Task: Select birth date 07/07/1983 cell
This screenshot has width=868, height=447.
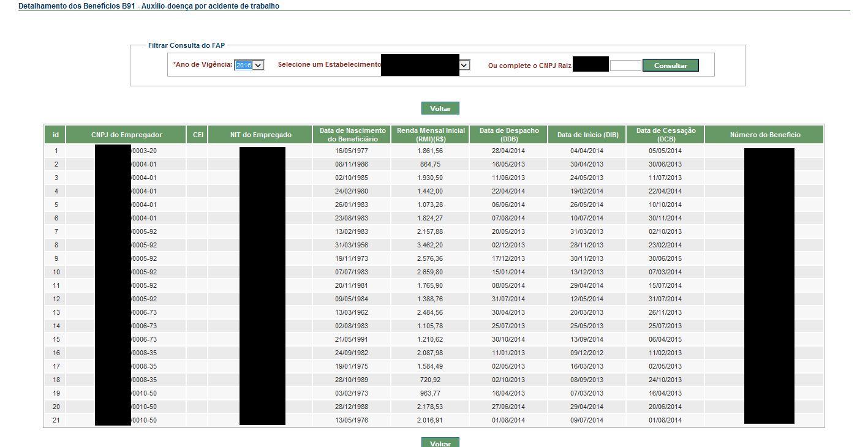Action: click(x=352, y=272)
